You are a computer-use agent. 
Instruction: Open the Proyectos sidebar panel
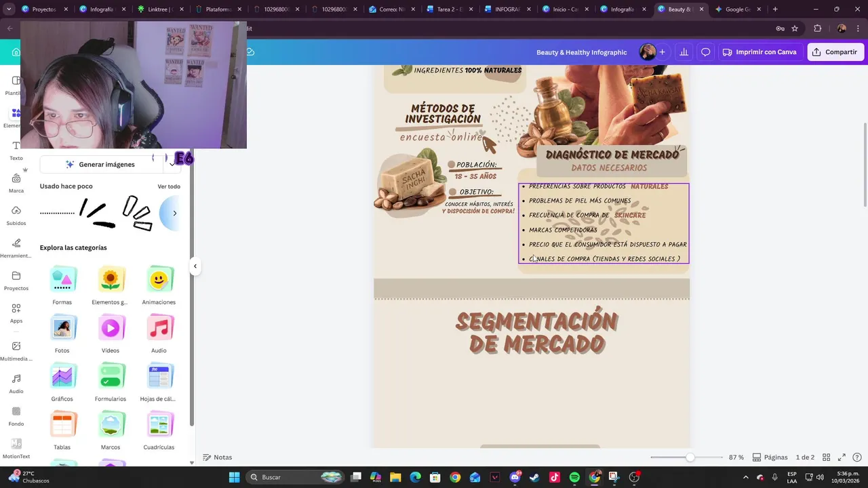click(x=16, y=281)
